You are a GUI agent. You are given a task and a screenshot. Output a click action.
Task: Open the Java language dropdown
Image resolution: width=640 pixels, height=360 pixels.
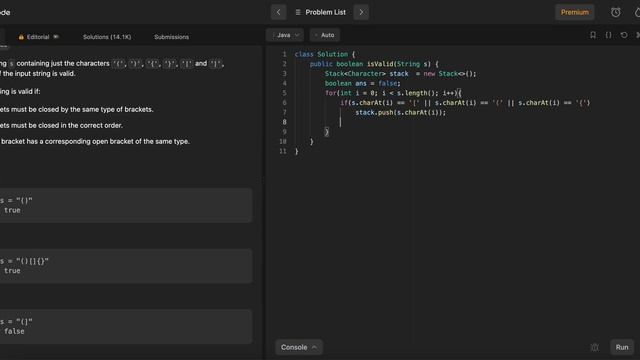[285, 35]
